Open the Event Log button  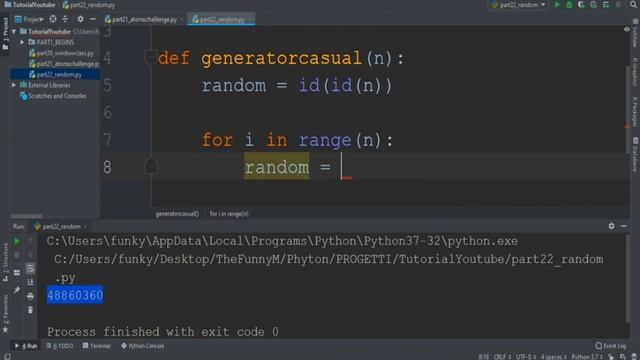click(x=611, y=346)
